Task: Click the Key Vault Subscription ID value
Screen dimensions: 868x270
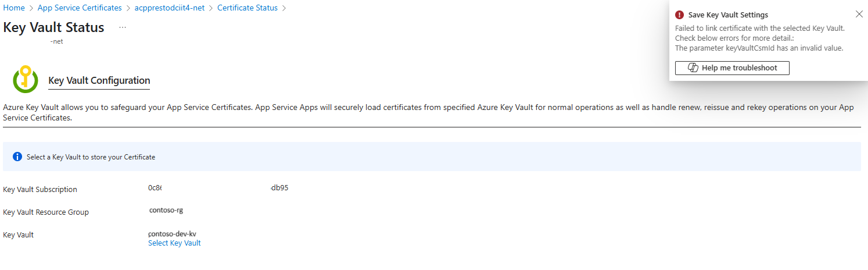Action: 218,189
